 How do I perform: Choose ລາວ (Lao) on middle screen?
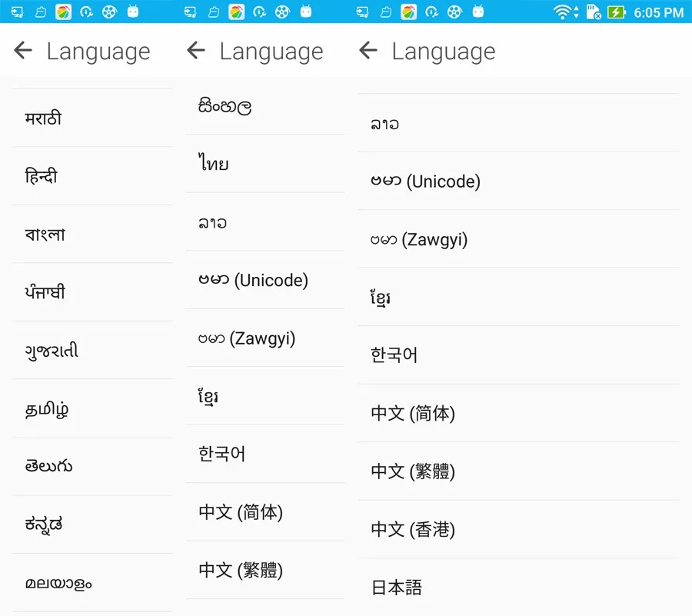265,222
